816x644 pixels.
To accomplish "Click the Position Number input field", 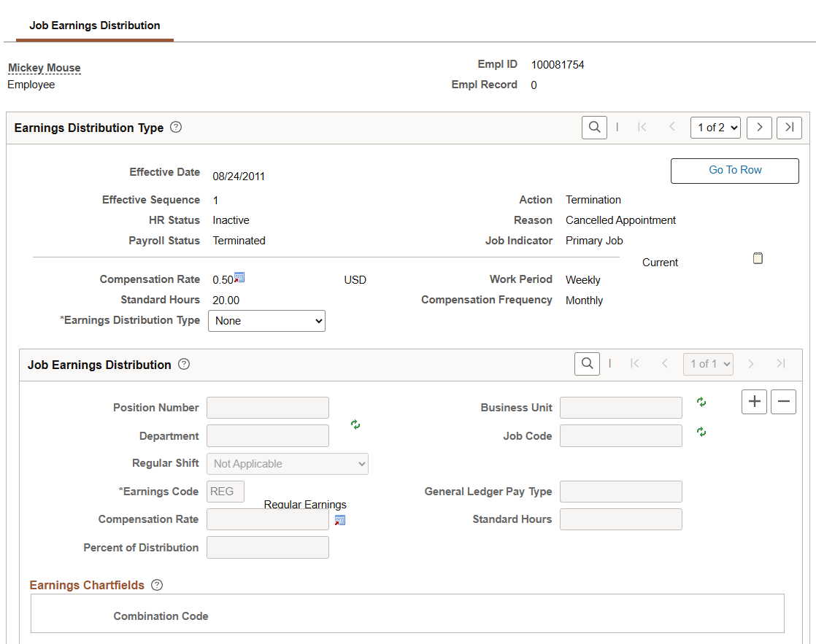I will click(268, 408).
